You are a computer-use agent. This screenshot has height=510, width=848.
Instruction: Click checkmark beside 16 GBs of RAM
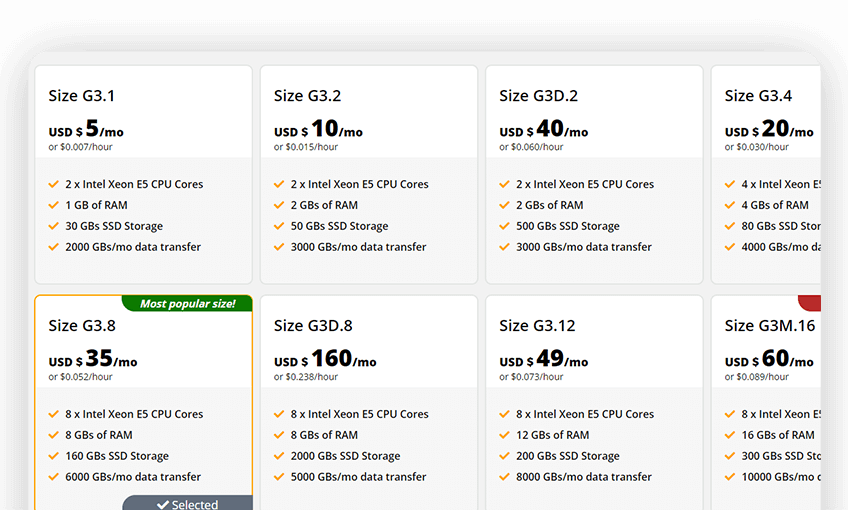[730, 435]
